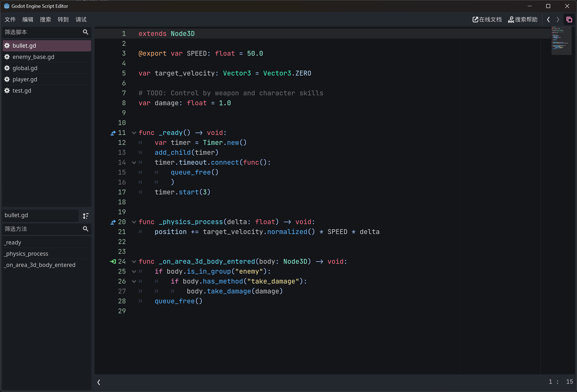Click the search icon in the 筛选方法 filter field
The height and width of the screenshot is (392, 577).
(85, 229)
